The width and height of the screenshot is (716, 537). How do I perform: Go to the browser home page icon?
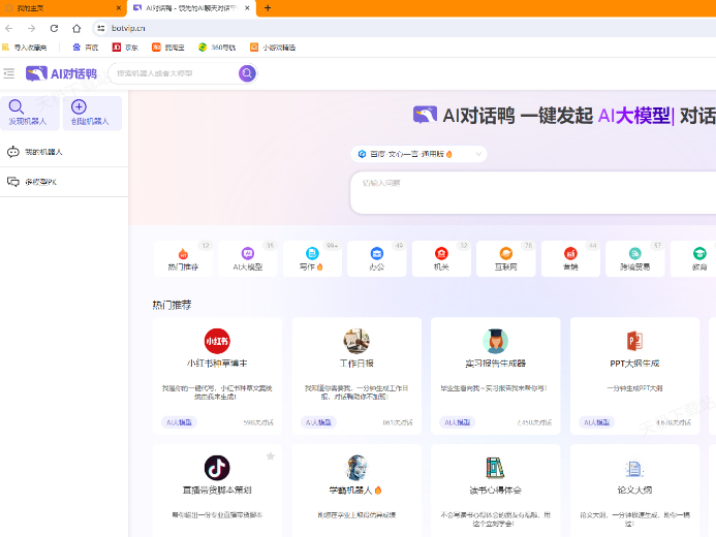[76, 28]
